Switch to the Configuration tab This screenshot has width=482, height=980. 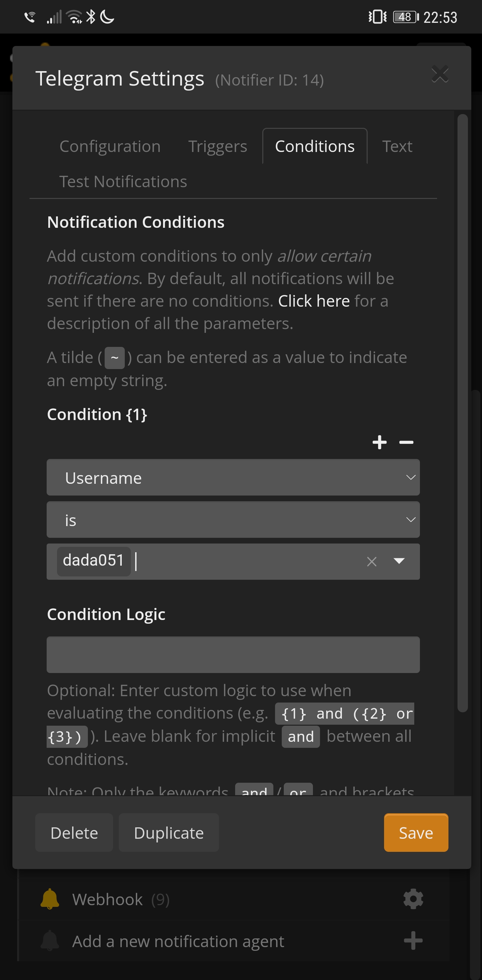(x=110, y=147)
